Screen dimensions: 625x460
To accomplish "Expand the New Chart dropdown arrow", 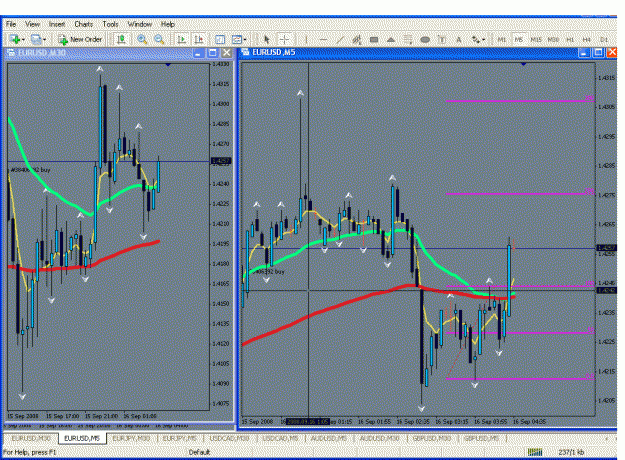I will pyautogui.click(x=23, y=39).
